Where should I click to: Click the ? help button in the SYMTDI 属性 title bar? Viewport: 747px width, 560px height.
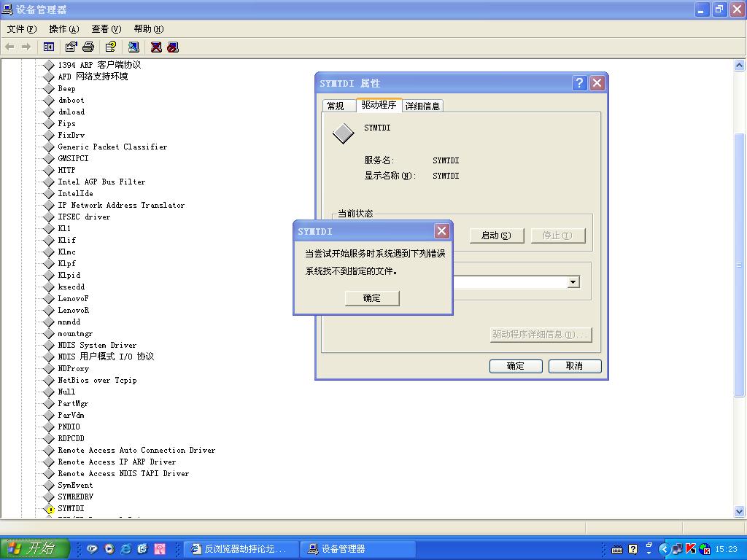click(579, 83)
